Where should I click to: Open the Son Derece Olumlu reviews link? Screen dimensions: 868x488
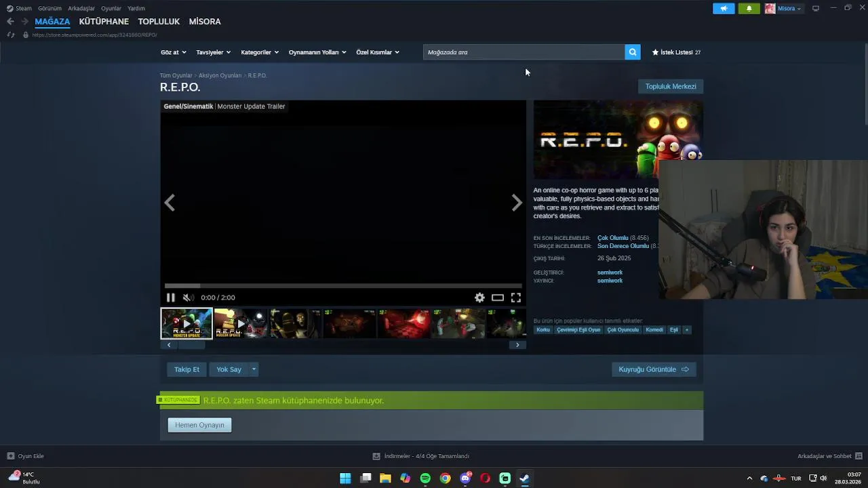tap(623, 246)
